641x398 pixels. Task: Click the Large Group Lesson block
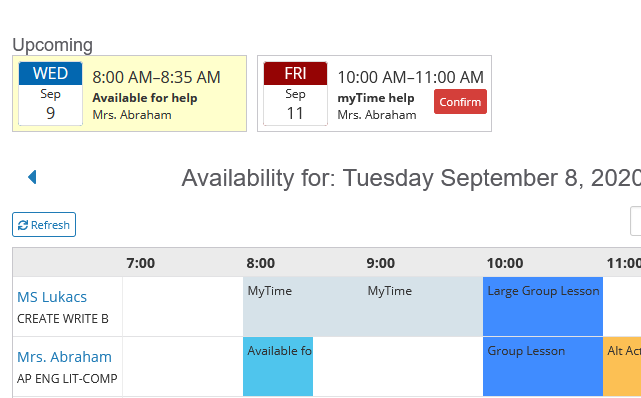coord(543,306)
